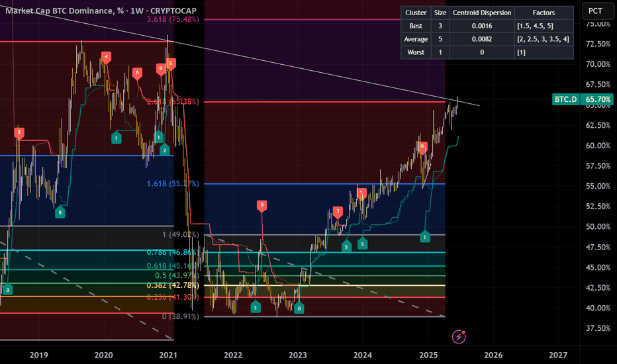Click the 55.00% price axis label
The image size is (617, 364).
[x=598, y=186]
